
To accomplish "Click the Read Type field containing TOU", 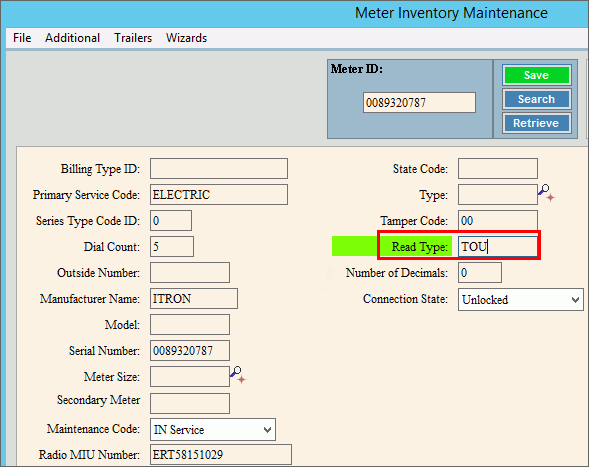I will coord(498,246).
